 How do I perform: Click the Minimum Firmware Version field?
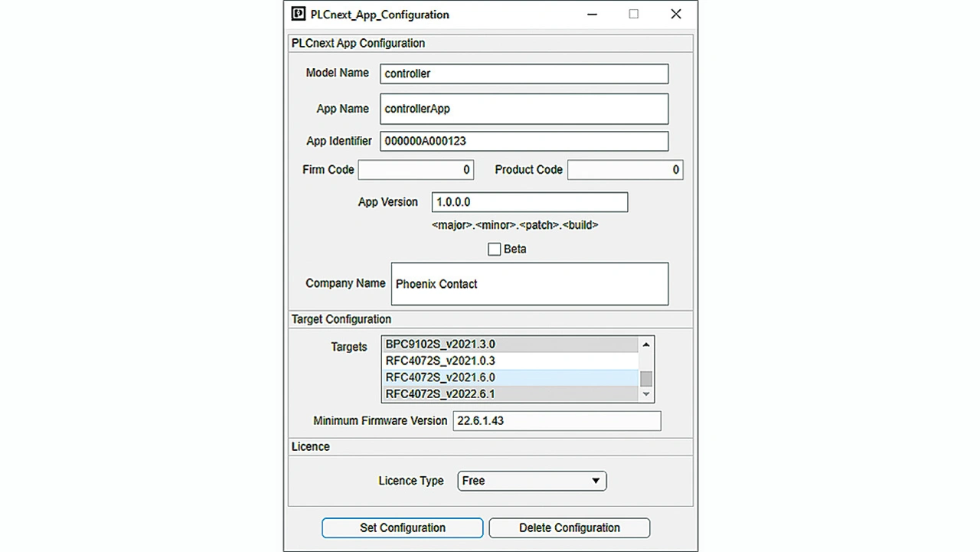pos(557,421)
